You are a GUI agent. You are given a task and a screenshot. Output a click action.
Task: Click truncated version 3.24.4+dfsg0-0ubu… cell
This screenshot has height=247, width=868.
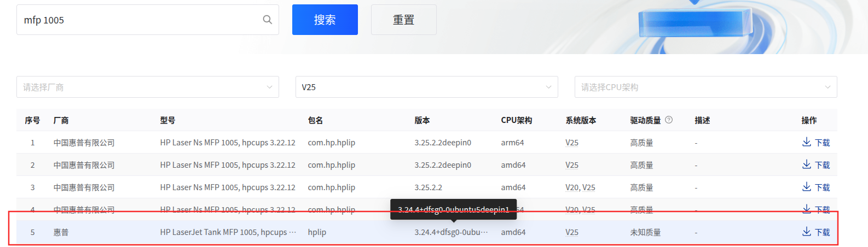pyautogui.click(x=451, y=232)
